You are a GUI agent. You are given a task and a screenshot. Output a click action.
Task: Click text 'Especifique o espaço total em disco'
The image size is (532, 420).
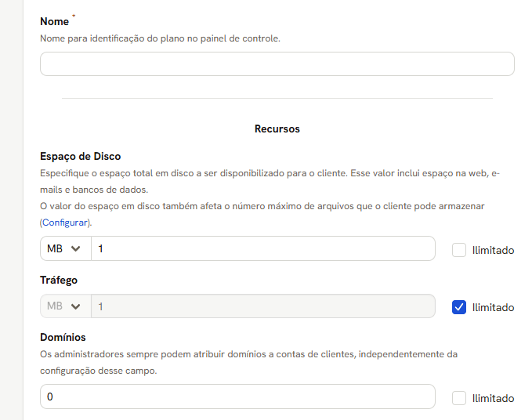(x=118, y=173)
